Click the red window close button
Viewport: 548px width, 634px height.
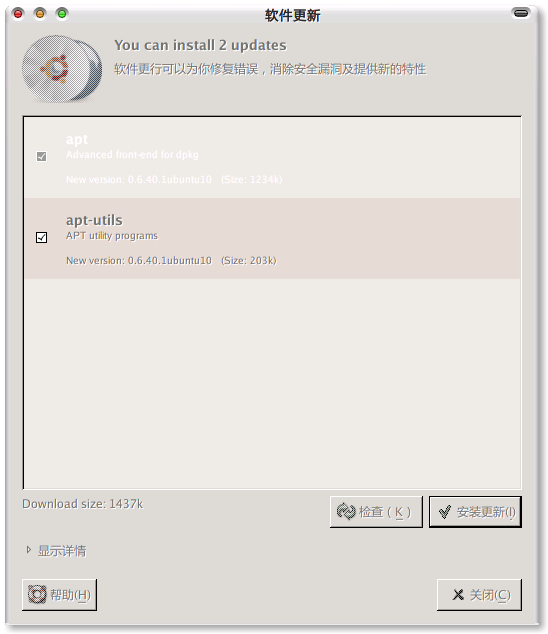(x=18, y=14)
